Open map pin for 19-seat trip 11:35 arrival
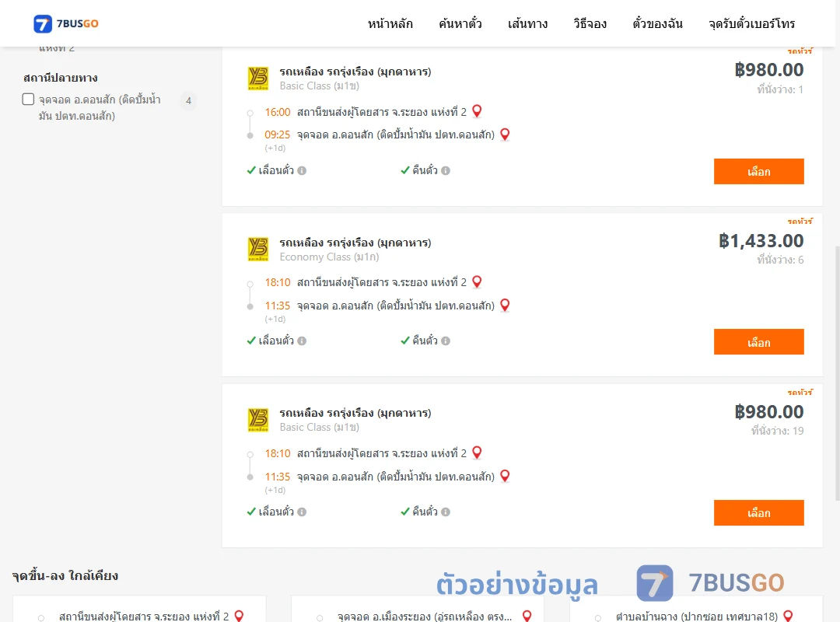Image resolution: width=840 pixels, height=622 pixels. click(505, 476)
